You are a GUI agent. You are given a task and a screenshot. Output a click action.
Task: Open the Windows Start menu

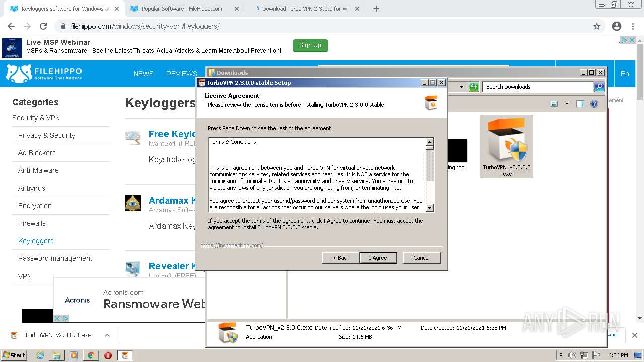click(x=14, y=355)
